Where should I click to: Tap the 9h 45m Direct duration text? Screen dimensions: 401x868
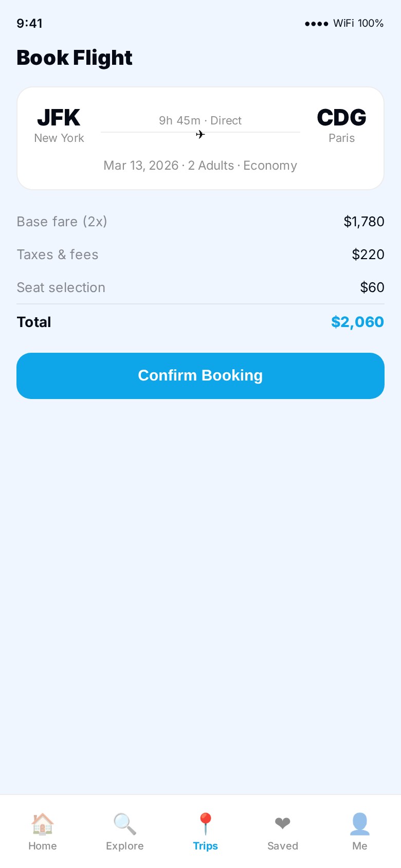click(x=200, y=120)
